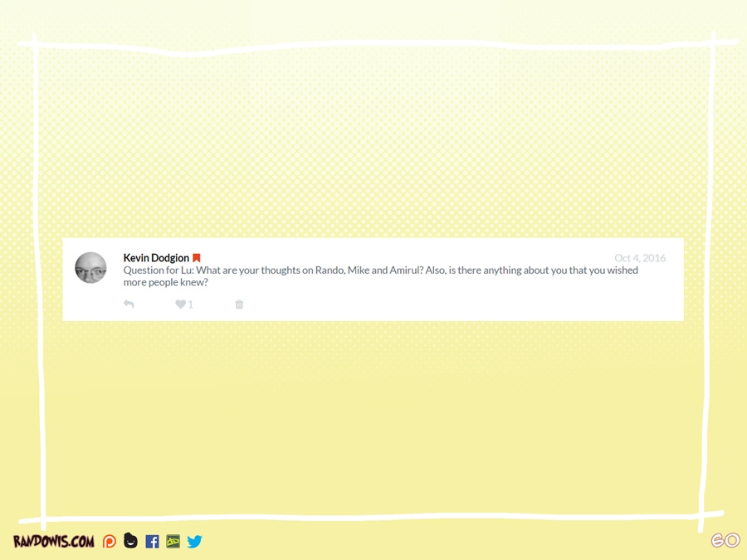This screenshot has width=747, height=560.
Task: Click the page number 60 in corner
Action: click(x=725, y=540)
